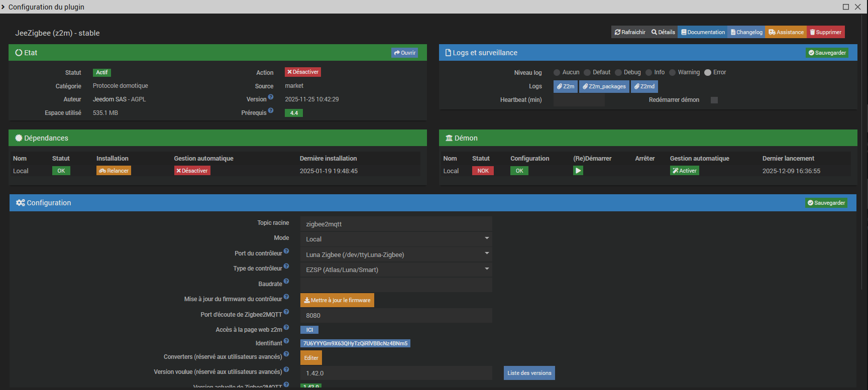Open plugin Détails with magnifier icon
868x390 pixels.
663,32
